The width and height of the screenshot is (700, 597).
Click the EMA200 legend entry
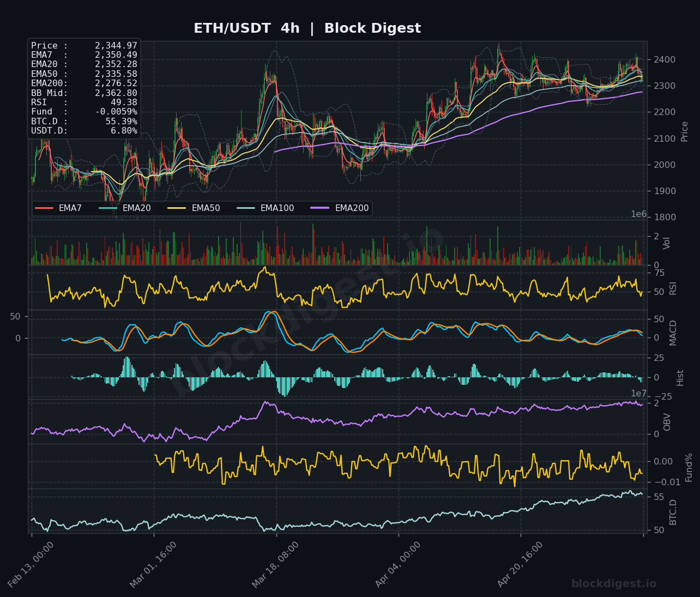coord(340,208)
